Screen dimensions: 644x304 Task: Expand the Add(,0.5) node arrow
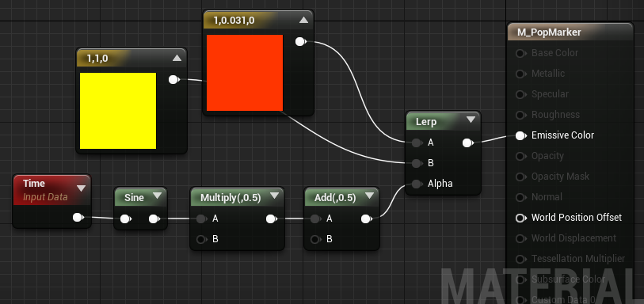(369, 196)
